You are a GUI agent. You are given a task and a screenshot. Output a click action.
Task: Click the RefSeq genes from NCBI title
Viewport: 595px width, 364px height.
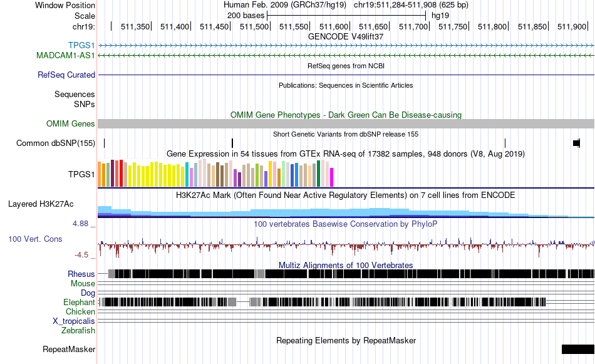coord(346,66)
